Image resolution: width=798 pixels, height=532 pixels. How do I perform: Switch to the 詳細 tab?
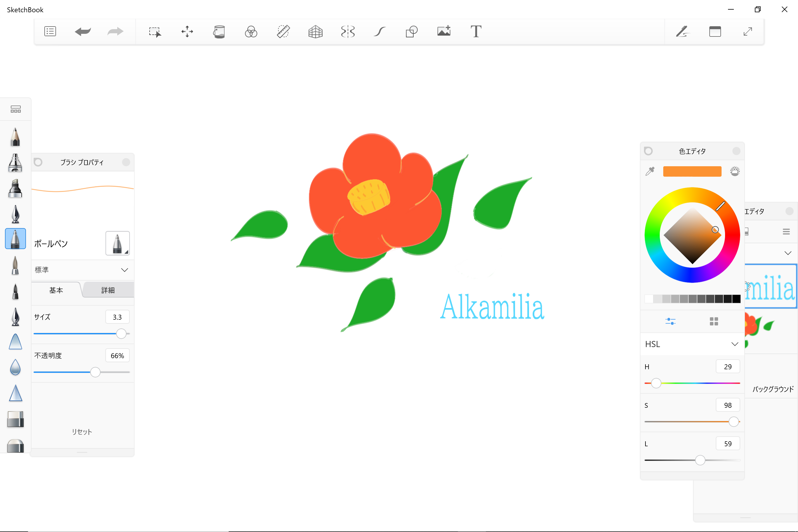[x=108, y=290]
